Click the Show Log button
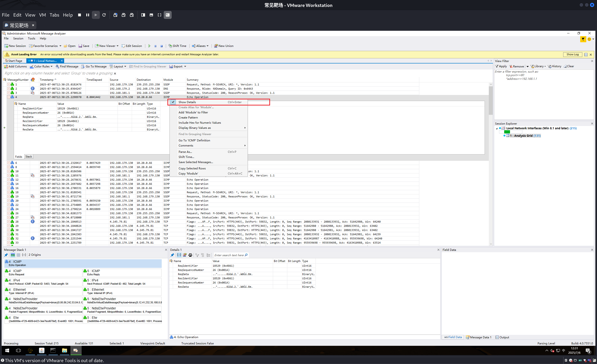The height and width of the screenshot is (364, 597). tap(572, 55)
